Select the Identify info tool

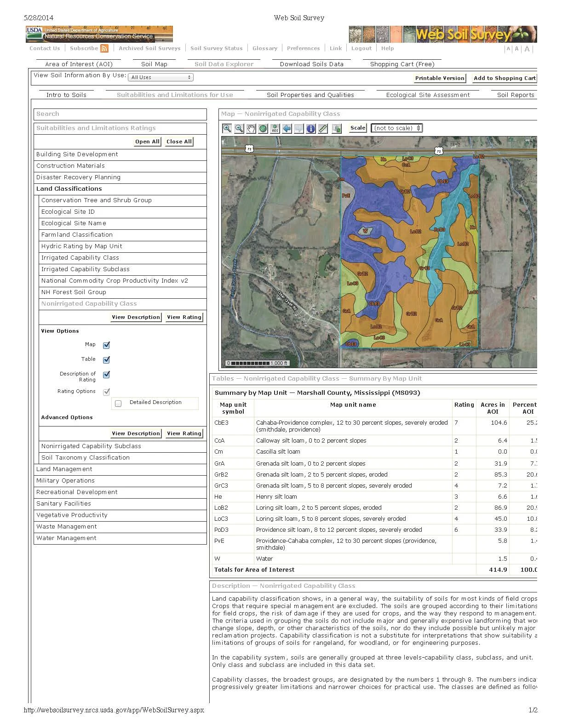pos(310,129)
